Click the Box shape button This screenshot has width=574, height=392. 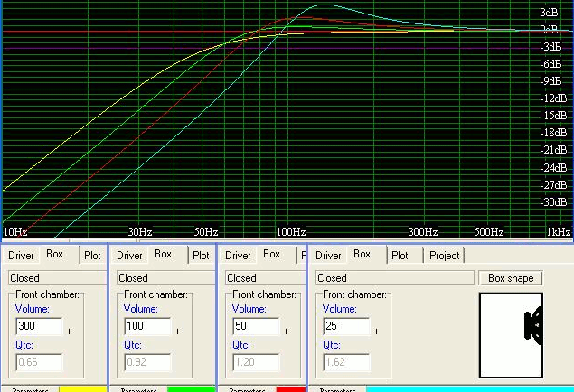click(511, 278)
